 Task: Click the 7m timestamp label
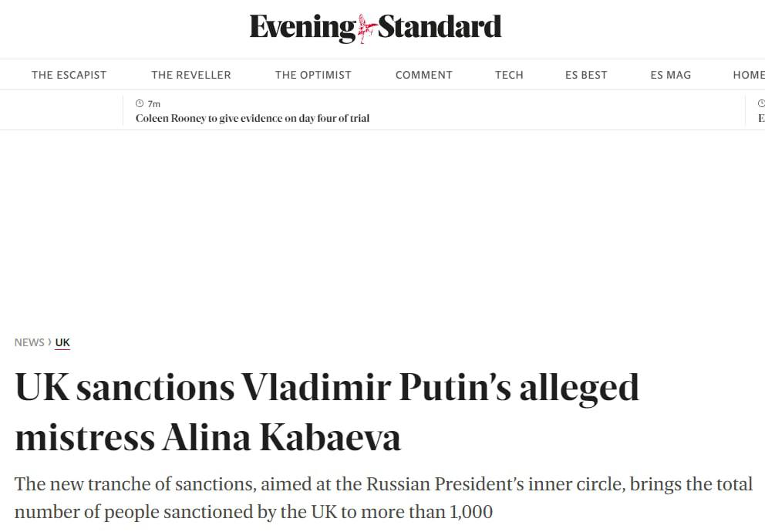pos(154,104)
